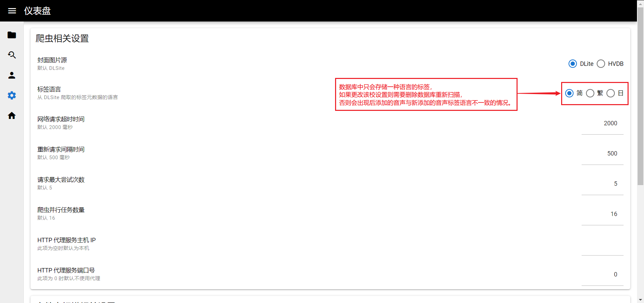Click the scrollbar down arrow at bottom
This screenshot has width=644, height=303.
point(640,300)
